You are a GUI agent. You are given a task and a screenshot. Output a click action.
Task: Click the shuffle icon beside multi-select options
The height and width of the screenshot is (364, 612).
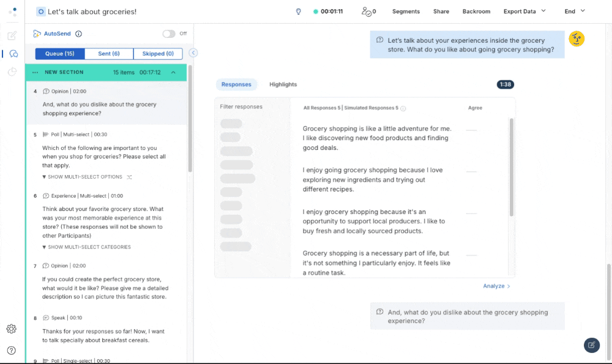point(129,177)
